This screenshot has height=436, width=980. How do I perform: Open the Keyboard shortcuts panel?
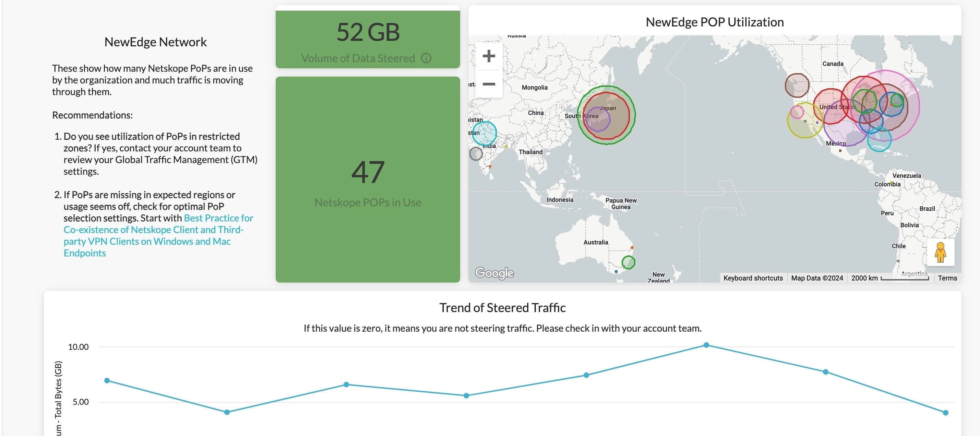pyautogui.click(x=753, y=278)
